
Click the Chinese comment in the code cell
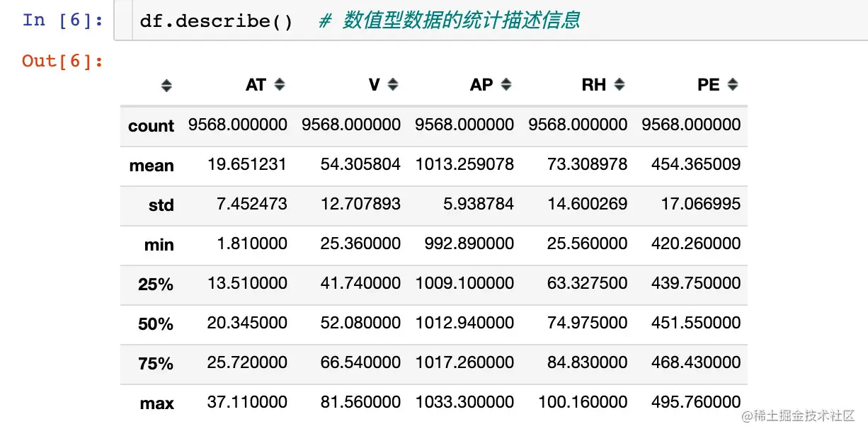(x=450, y=21)
